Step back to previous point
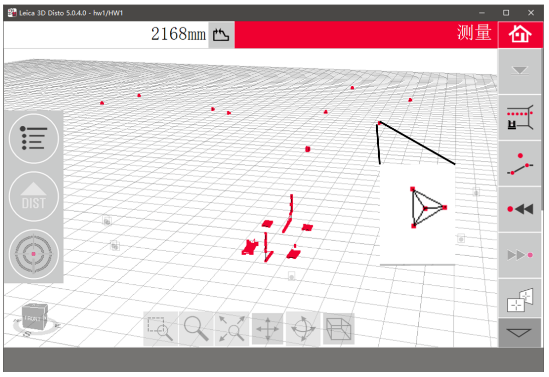 [520, 209]
